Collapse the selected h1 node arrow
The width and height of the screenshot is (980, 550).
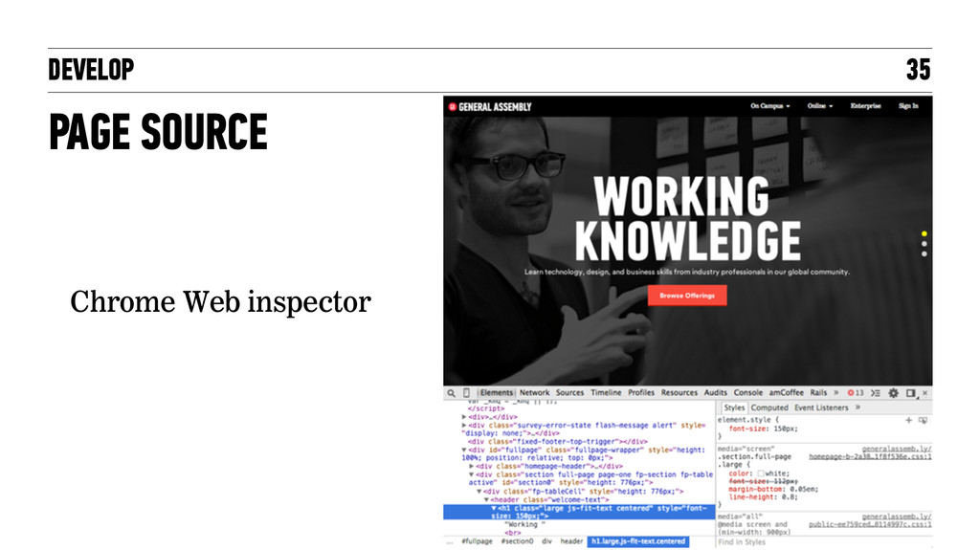click(x=494, y=508)
